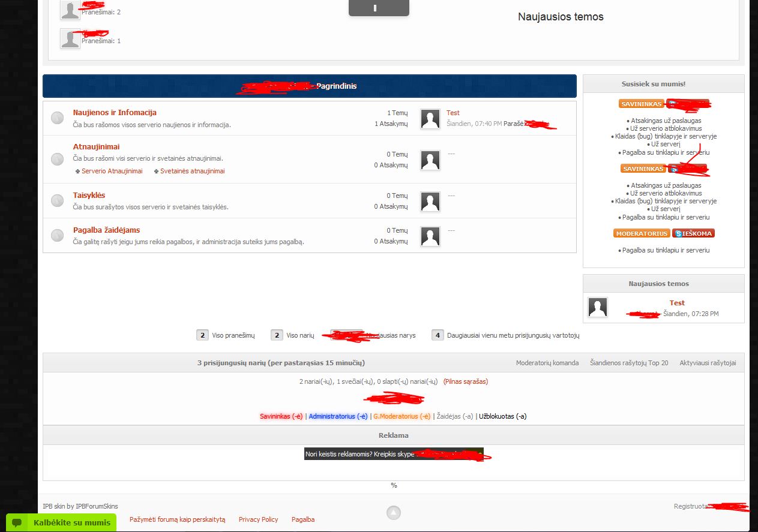Click 3 prisijungusių narių header text
Image resolution: width=758 pixels, height=532 pixels.
[281, 363]
